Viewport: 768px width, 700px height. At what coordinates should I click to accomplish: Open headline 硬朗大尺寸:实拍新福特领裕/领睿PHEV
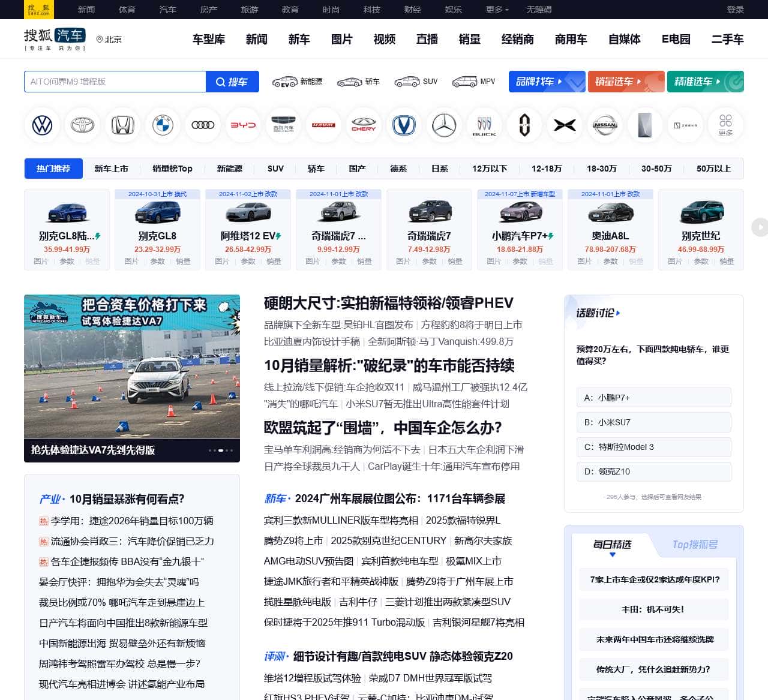pyautogui.click(x=389, y=303)
